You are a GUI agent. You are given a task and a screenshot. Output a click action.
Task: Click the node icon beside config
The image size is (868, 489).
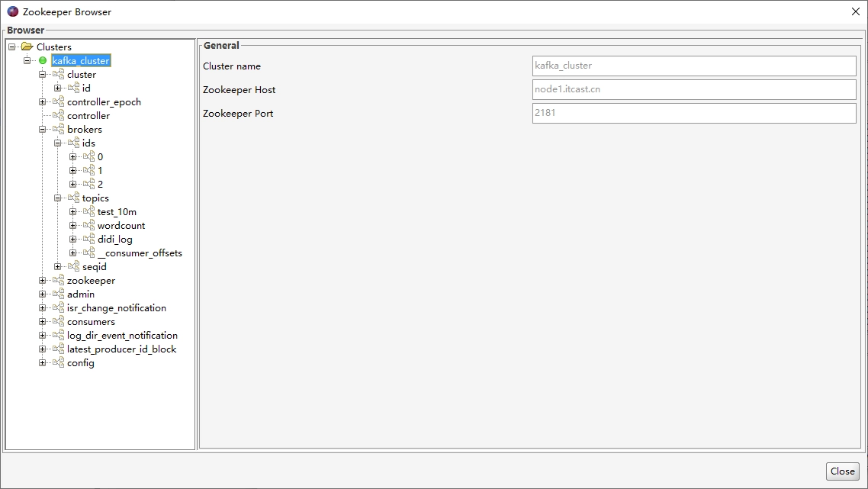click(x=59, y=362)
